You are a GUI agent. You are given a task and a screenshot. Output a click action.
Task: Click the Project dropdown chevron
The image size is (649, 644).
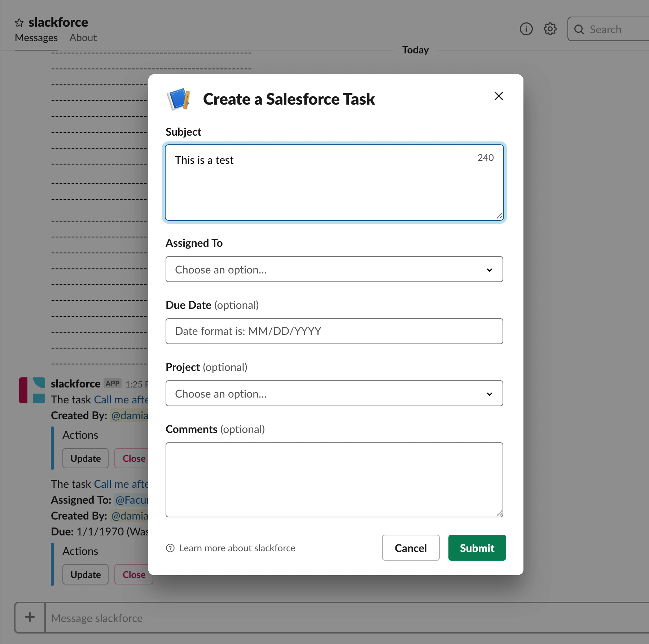pos(489,394)
